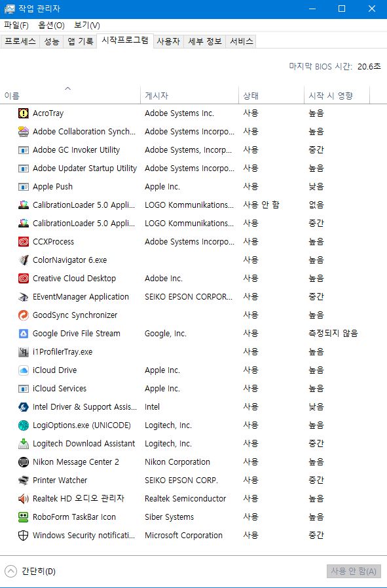Screen dimensions: 387x588
Task: Select the iCloud Drive icon
Action: tap(23, 370)
